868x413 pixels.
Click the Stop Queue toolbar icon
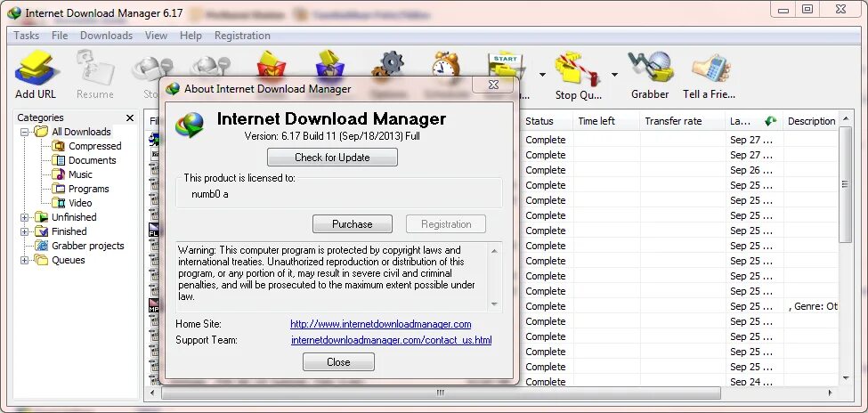(579, 76)
